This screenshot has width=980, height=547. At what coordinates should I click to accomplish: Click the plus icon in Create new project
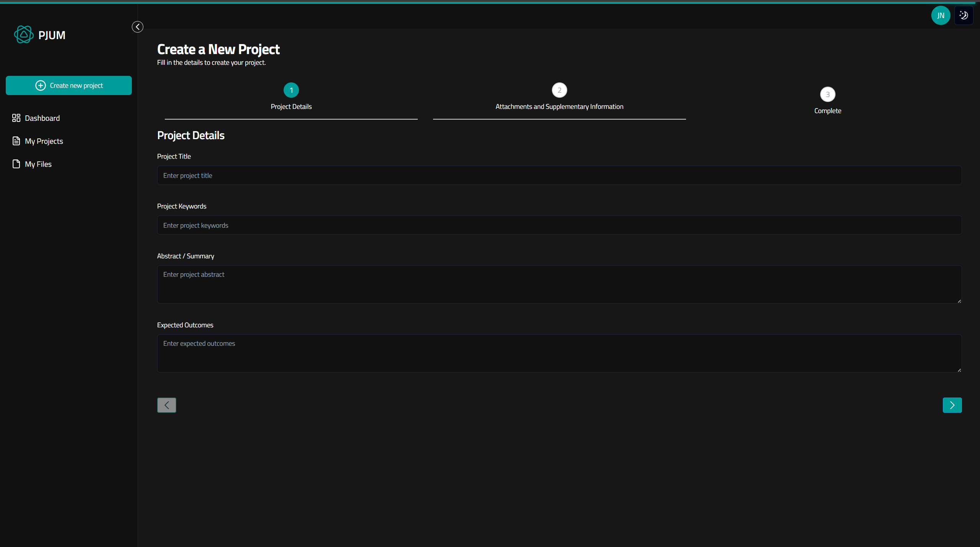[x=41, y=85]
